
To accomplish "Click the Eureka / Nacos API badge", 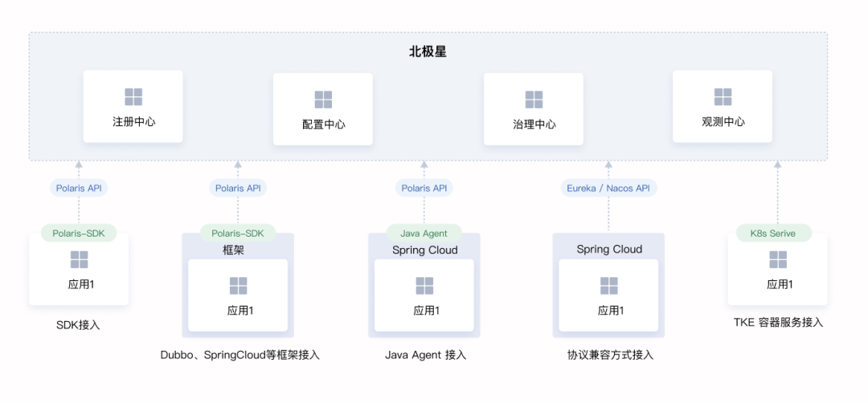I will click(x=608, y=188).
